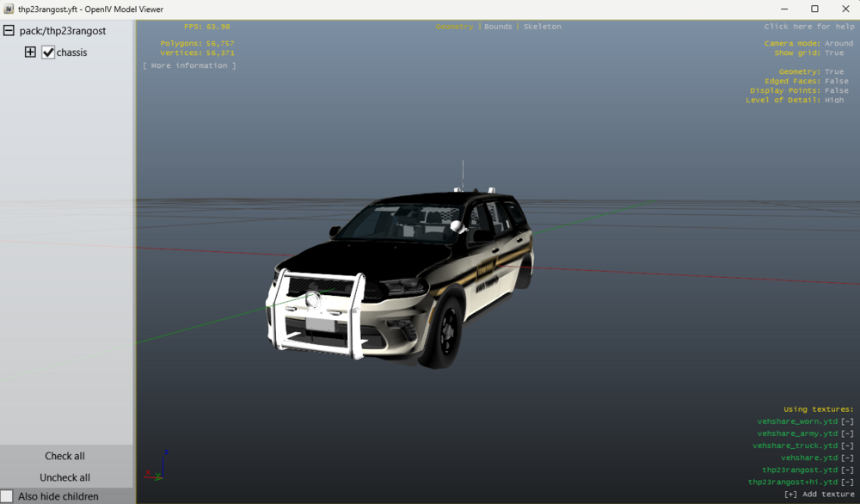The height and width of the screenshot is (504, 860).
Task: Maximize the OpenIV Model Viewer window
Action: point(814,9)
